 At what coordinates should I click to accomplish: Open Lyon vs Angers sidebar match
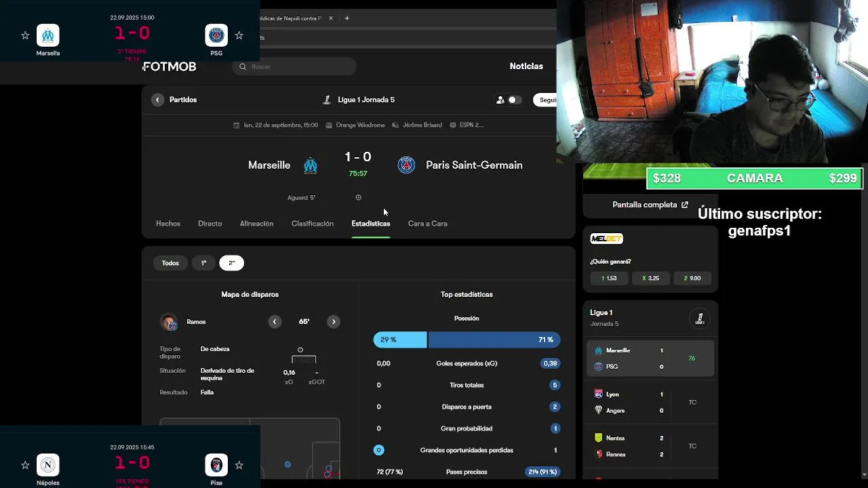650,403
